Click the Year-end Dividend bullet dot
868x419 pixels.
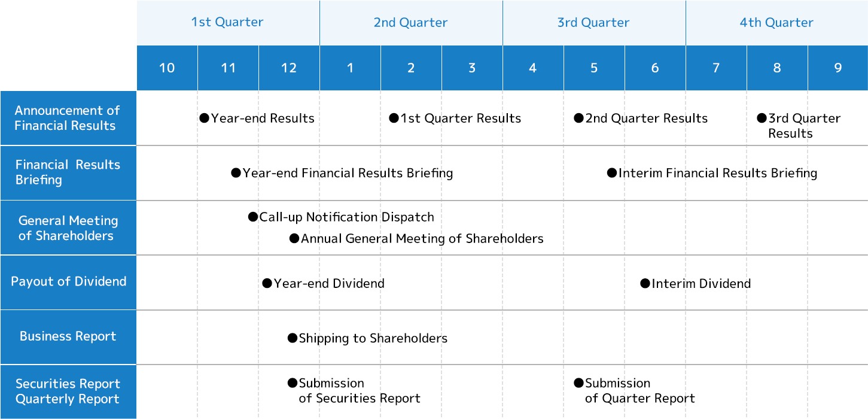(x=267, y=283)
